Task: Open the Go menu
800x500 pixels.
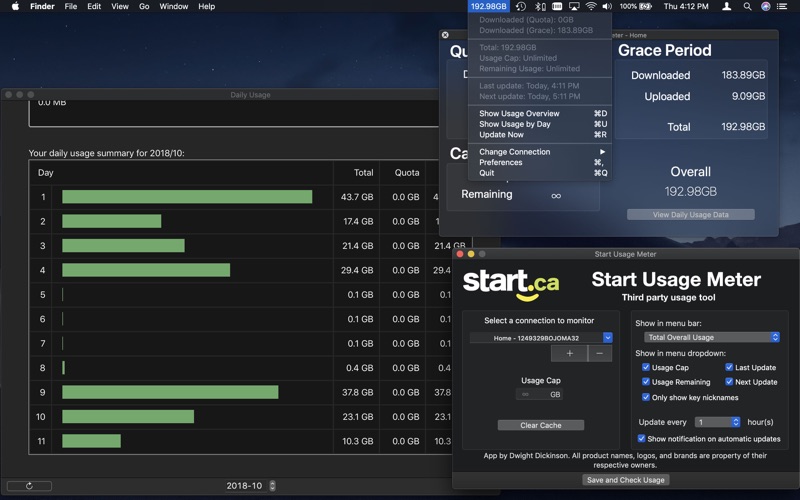Action: 144,6
